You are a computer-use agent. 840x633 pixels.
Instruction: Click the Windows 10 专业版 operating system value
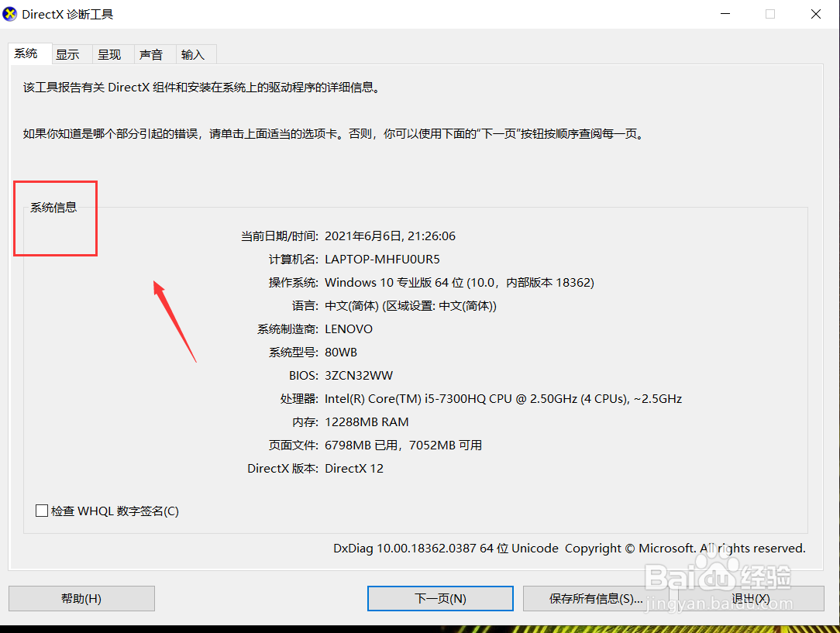pos(459,282)
